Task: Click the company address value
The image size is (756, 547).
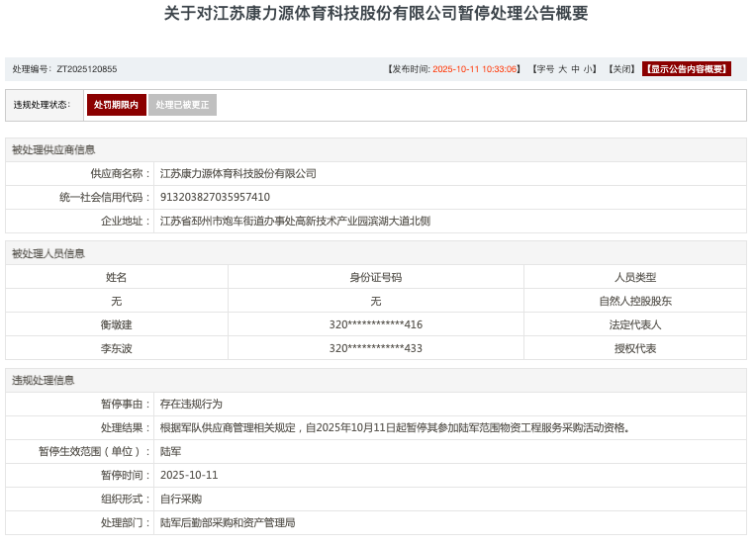Action: (x=295, y=222)
